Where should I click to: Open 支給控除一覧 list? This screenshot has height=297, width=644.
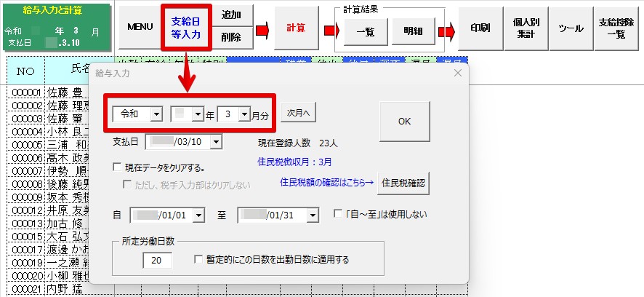point(616,28)
